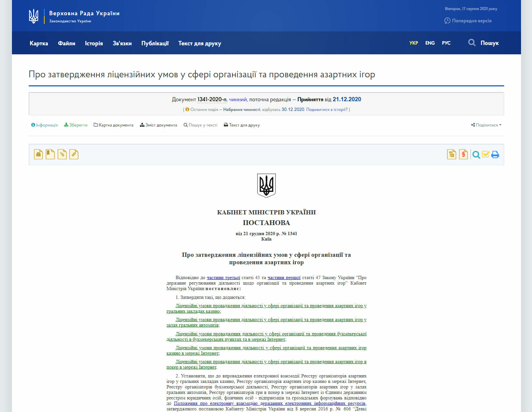This screenshot has width=532, height=412.
Task: Switch interface language to РУС
Action: tap(446, 43)
